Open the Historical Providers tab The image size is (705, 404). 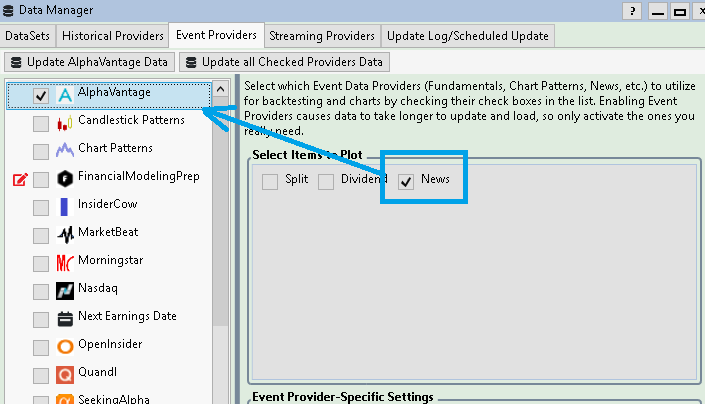coord(112,36)
